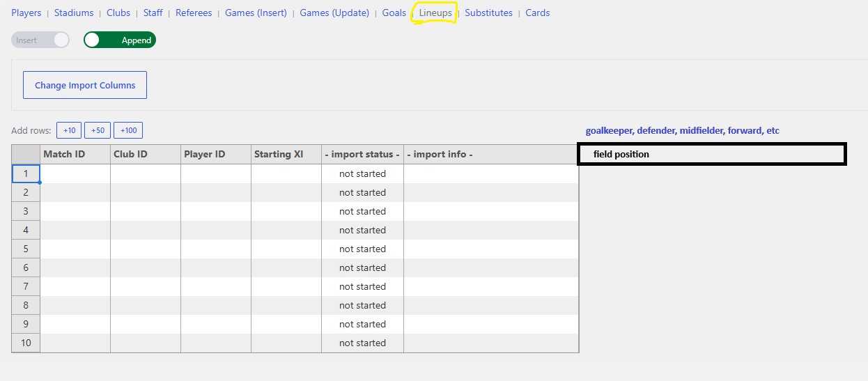The width and height of the screenshot is (868, 381).
Task: Select row header number 3
Action: point(26,211)
